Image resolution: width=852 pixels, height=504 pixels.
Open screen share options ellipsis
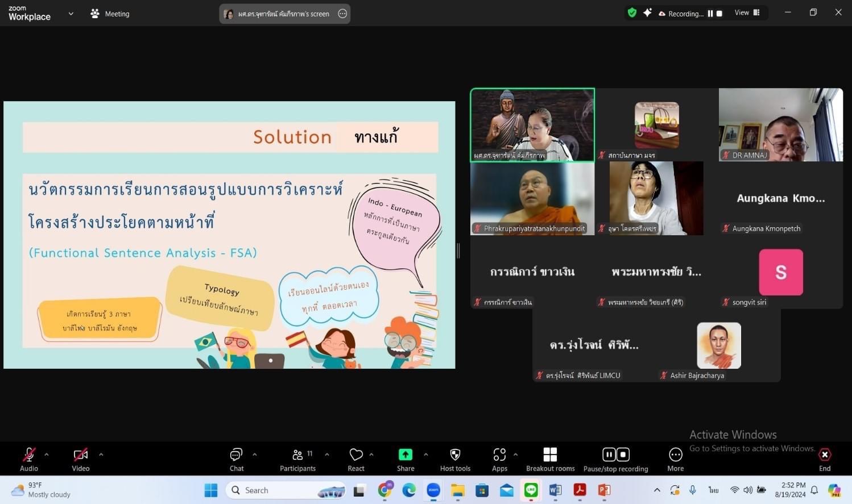click(x=342, y=14)
